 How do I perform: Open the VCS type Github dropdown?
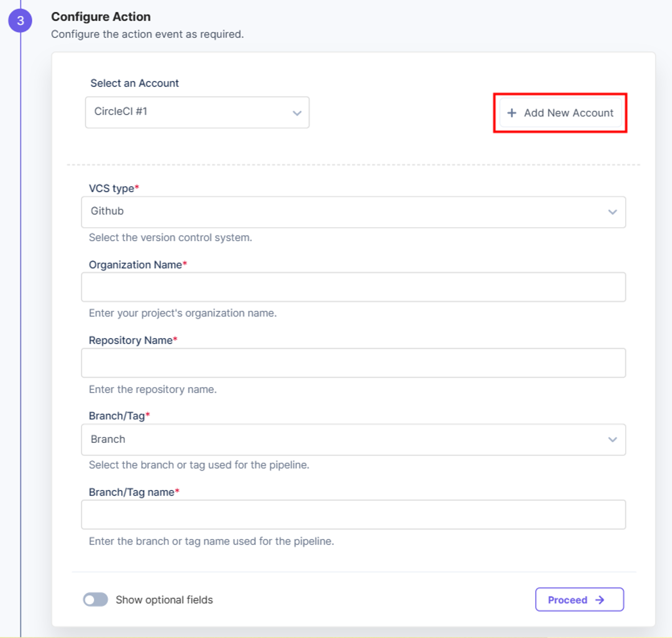pyautogui.click(x=353, y=212)
